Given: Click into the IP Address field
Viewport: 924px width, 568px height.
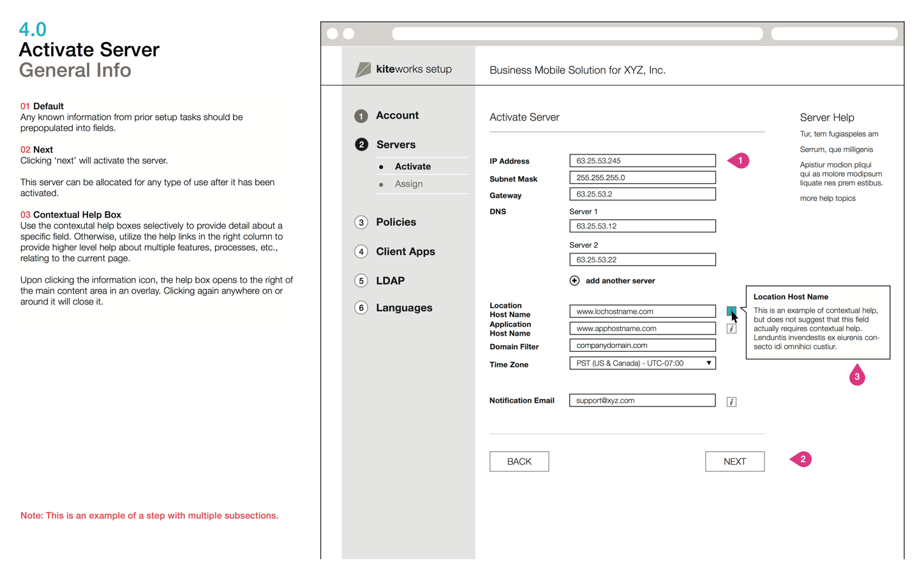Looking at the screenshot, I should click(642, 161).
